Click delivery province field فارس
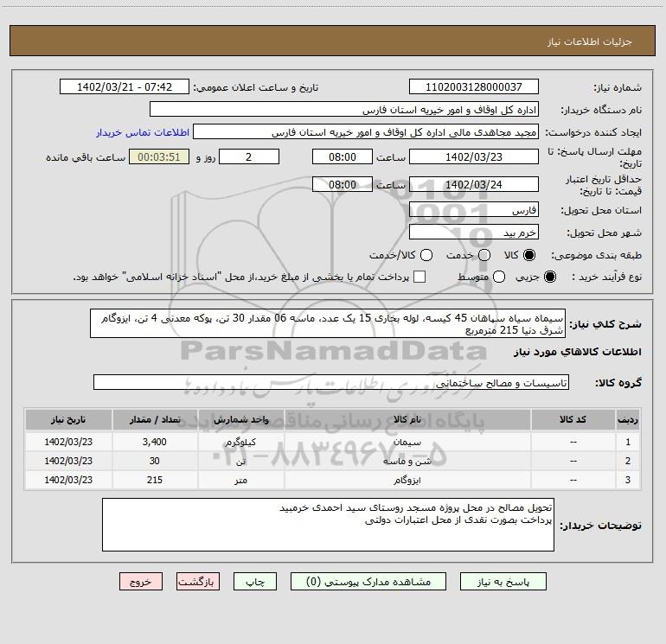The width and height of the screenshot is (666, 644). click(x=474, y=210)
